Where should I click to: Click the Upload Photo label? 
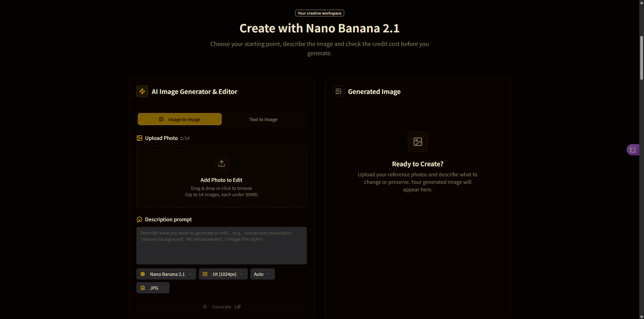[161, 138]
